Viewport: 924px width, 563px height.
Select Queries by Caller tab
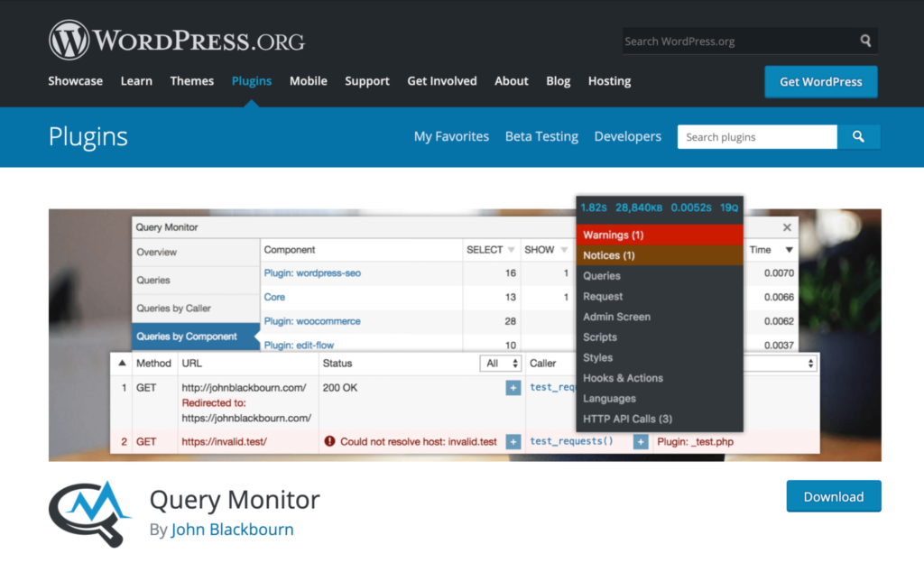196,309
